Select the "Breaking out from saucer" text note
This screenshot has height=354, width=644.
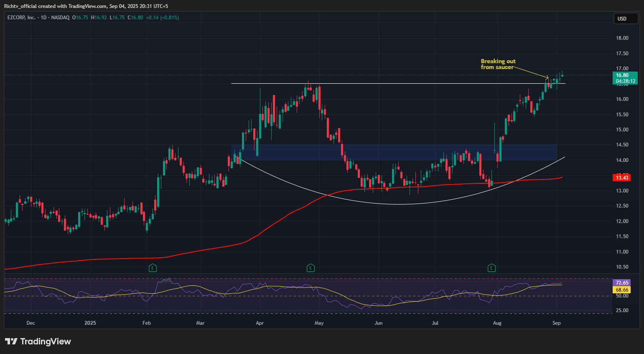point(498,64)
